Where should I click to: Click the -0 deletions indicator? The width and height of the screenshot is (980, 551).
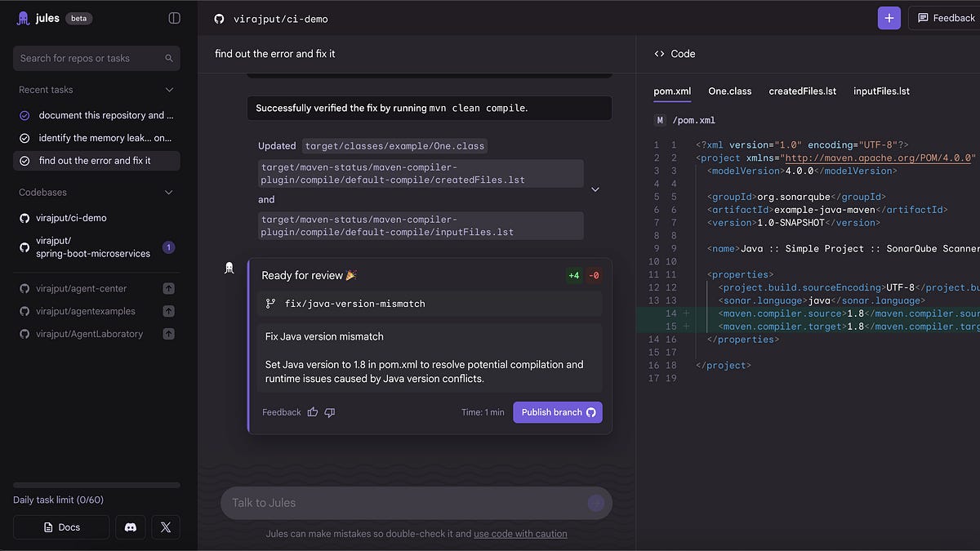tap(594, 275)
